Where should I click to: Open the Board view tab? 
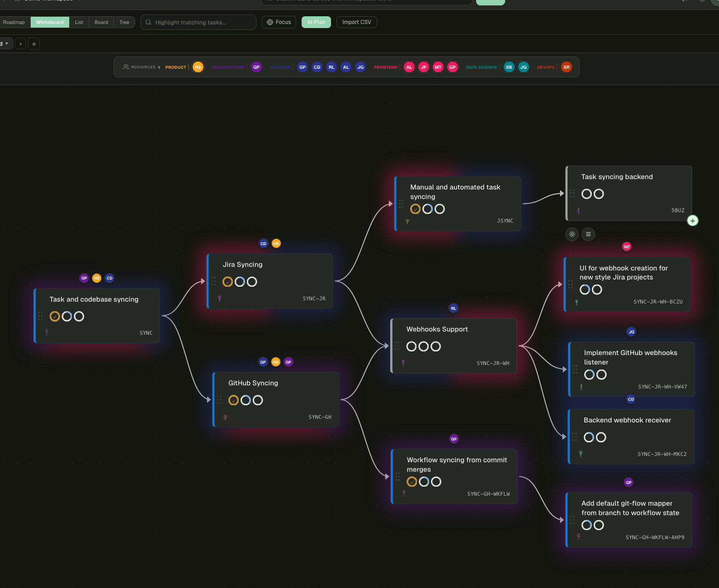click(101, 22)
